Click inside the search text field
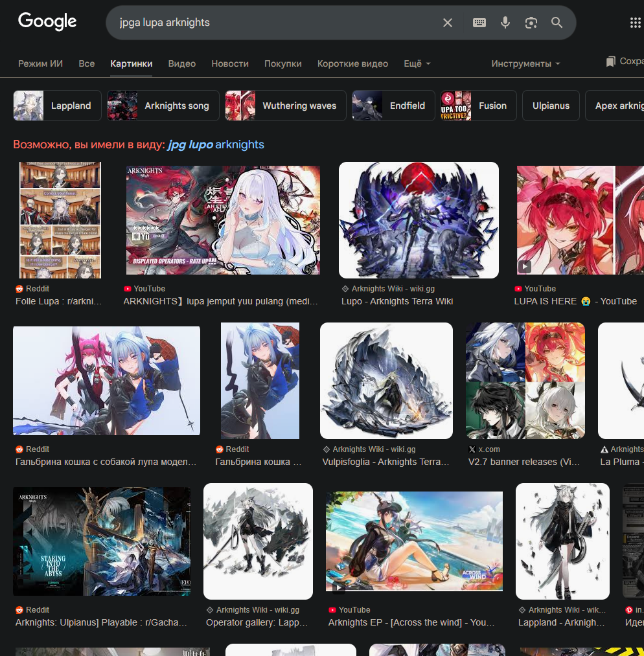Screen dimensions: 644x656 pos(276,23)
